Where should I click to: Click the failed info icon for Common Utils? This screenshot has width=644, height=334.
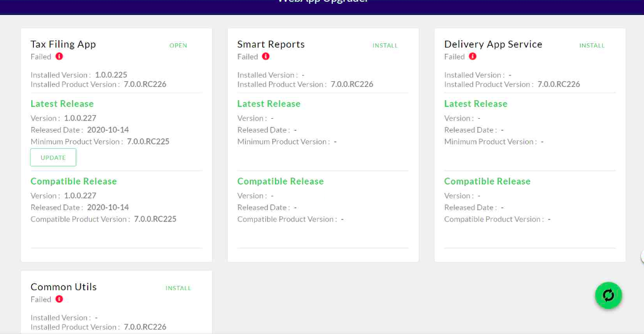(x=59, y=299)
